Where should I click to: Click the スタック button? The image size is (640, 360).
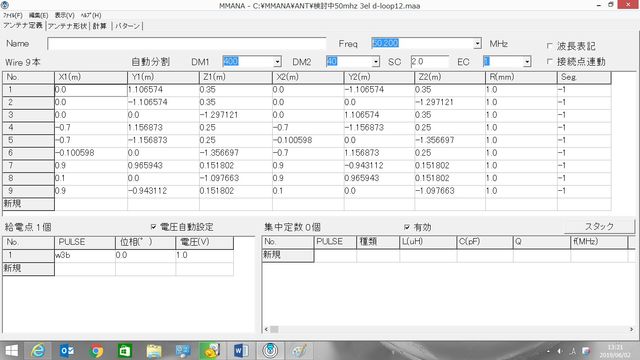[x=599, y=227]
